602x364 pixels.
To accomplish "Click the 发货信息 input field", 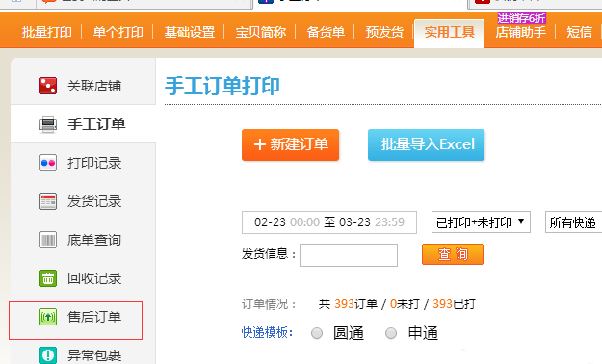I will coord(349,255).
